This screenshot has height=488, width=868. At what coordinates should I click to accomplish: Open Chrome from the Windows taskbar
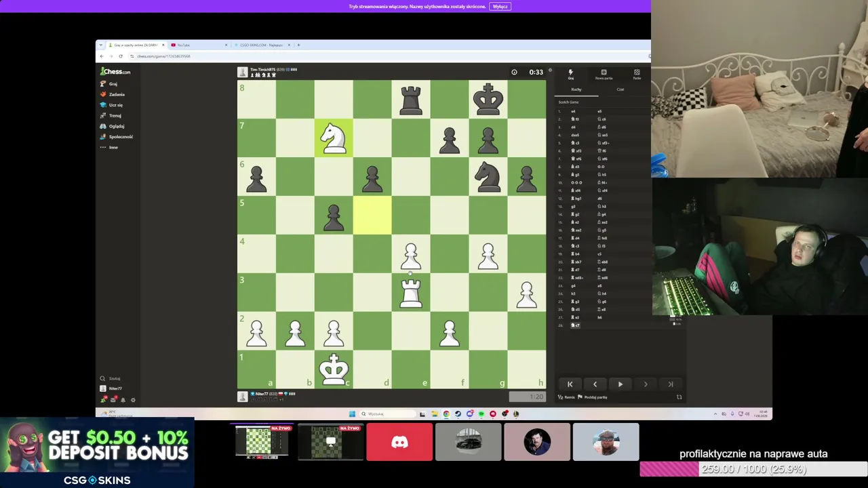point(446,413)
